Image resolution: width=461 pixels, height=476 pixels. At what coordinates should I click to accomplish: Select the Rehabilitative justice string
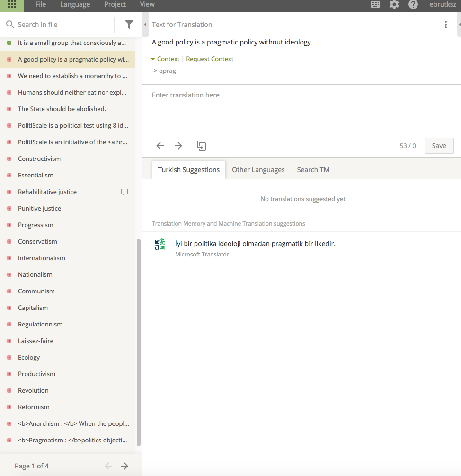tap(67, 192)
